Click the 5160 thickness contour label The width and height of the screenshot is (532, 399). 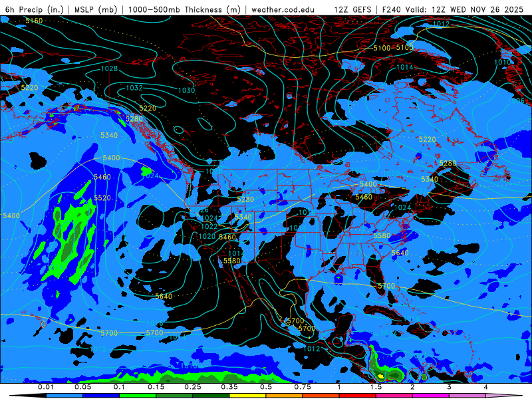[34, 21]
